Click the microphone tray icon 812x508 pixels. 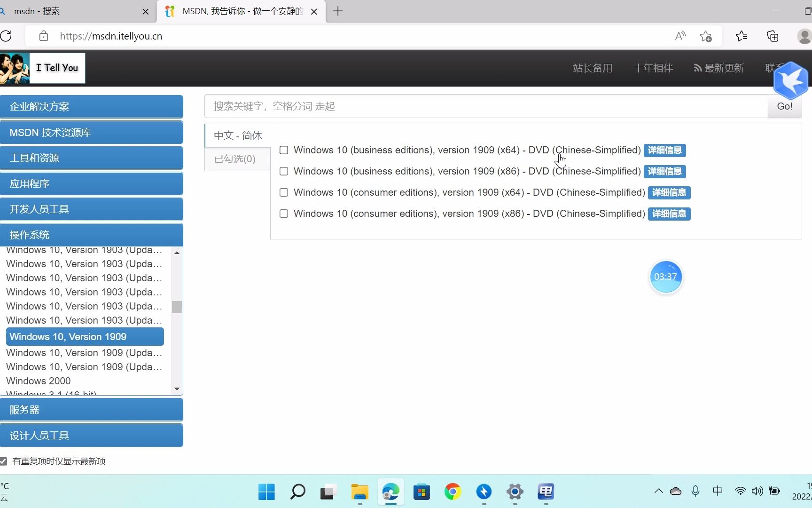pos(695,491)
